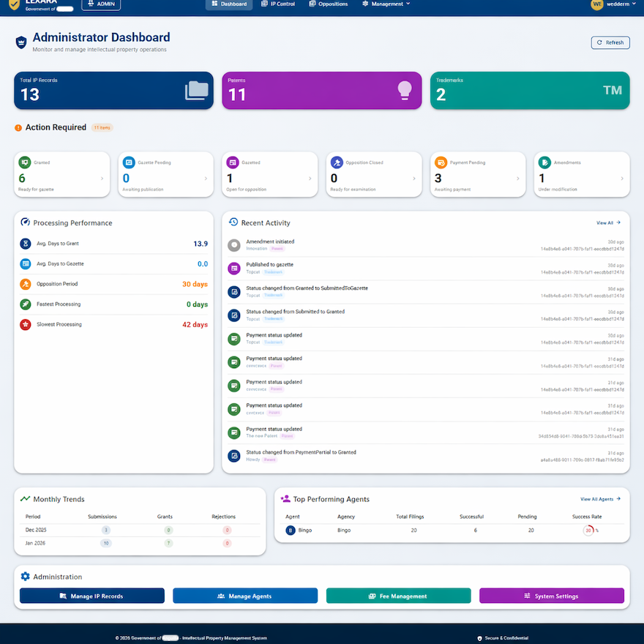Click the Processing Performance gauge icon
The height and width of the screenshot is (644, 644).
[x=26, y=222]
